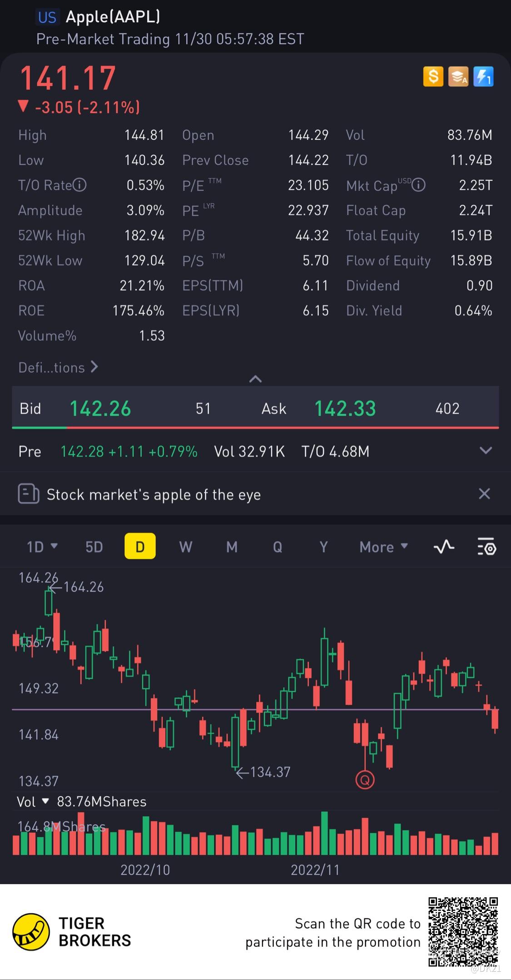Viewport: 511px width, 980px height.
Task: Open the 1D timeframe dropdown
Action: click(42, 546)
